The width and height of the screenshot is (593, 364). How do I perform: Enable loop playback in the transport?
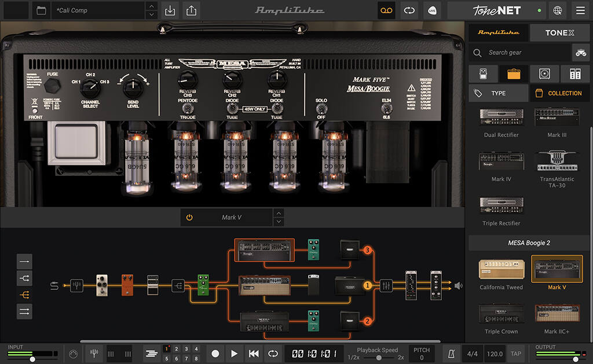(x=273, y=354)
